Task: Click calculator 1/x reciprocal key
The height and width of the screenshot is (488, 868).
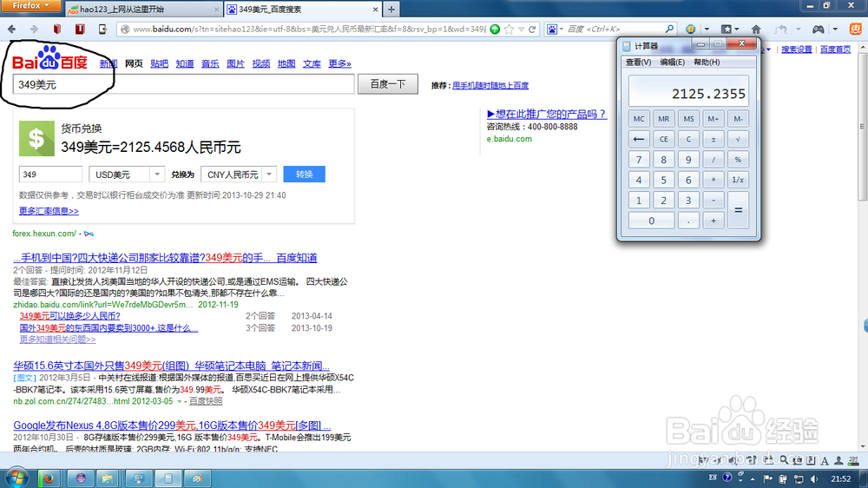Action: coord(738,180)
